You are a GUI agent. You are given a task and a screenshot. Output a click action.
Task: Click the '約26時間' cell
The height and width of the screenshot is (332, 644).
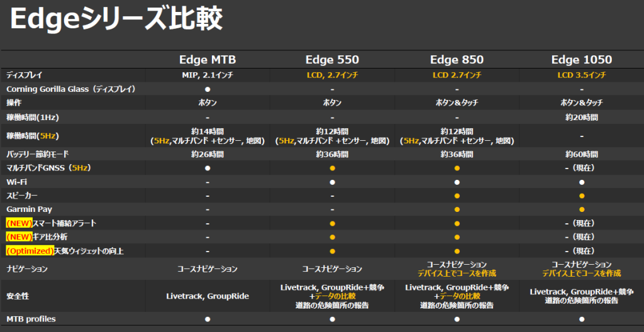pos(208,155)
